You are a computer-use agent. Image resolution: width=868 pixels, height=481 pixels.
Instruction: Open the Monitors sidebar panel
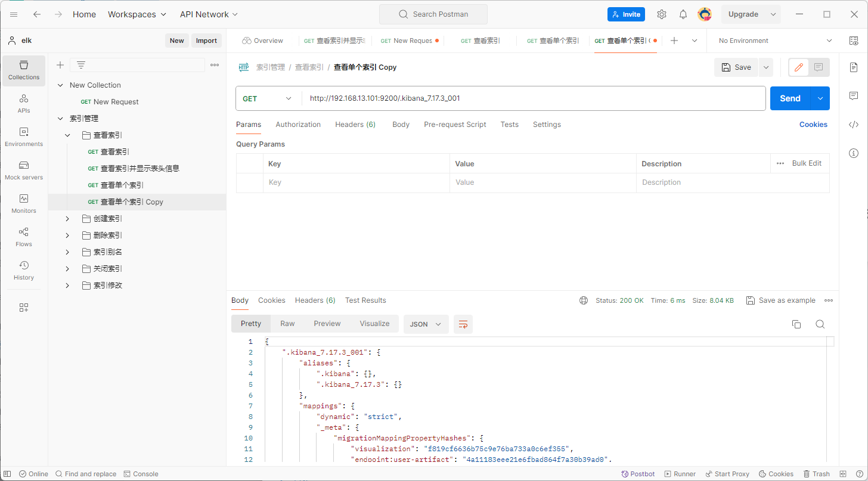(24, 203)
